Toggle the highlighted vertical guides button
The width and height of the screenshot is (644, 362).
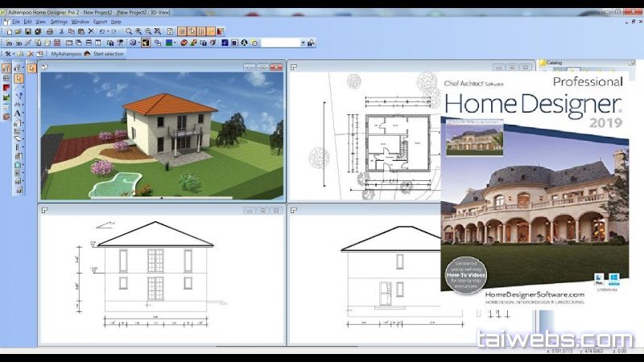point(201,31)
